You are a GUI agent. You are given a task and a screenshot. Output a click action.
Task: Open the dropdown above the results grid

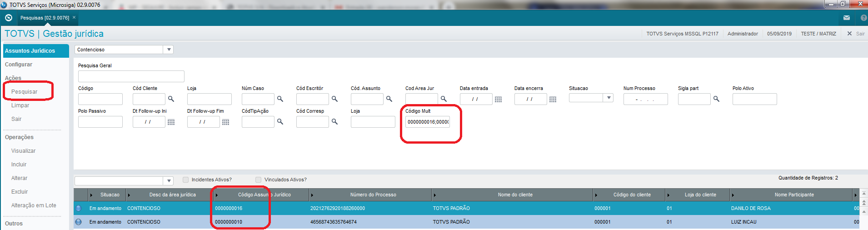[169, 180]
